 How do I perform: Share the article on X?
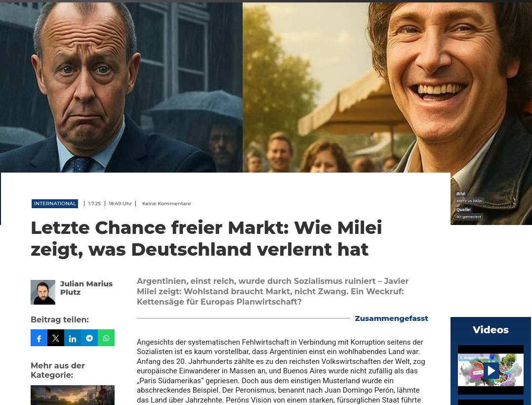[56, 338]
